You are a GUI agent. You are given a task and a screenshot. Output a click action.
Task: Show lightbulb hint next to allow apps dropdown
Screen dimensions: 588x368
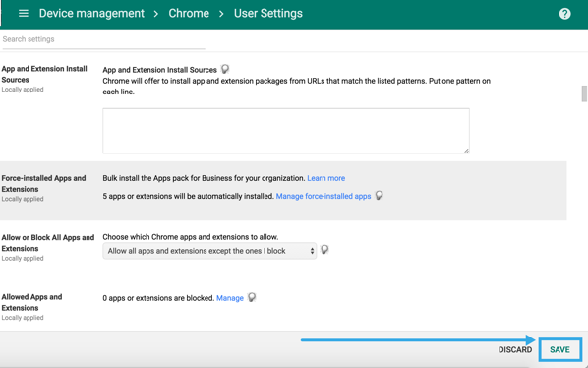[324, 250]
